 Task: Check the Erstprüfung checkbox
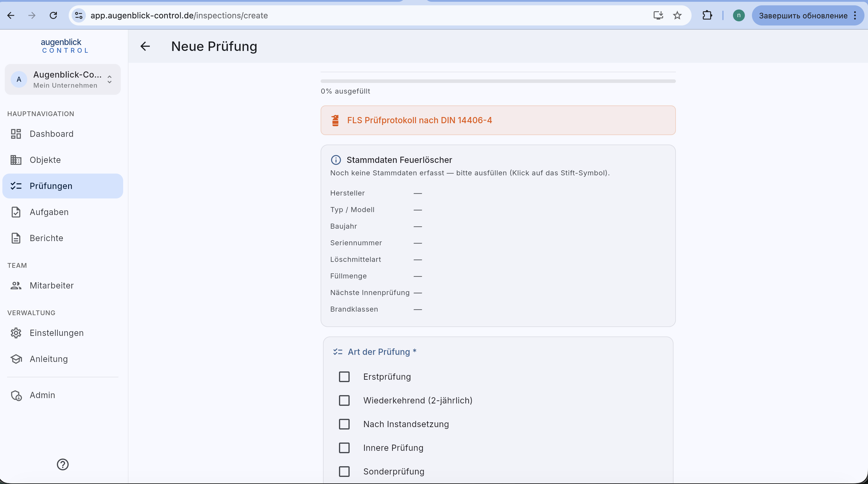[x=344, y=376]
